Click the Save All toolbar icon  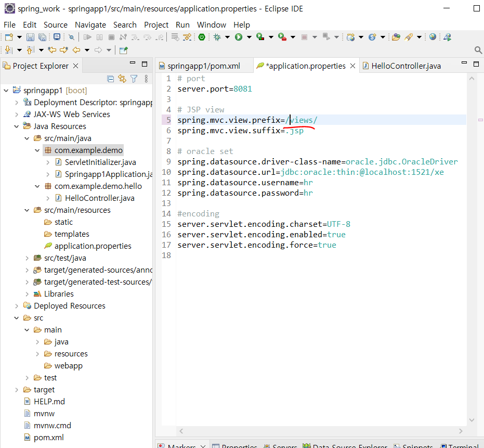pos(42,37)
